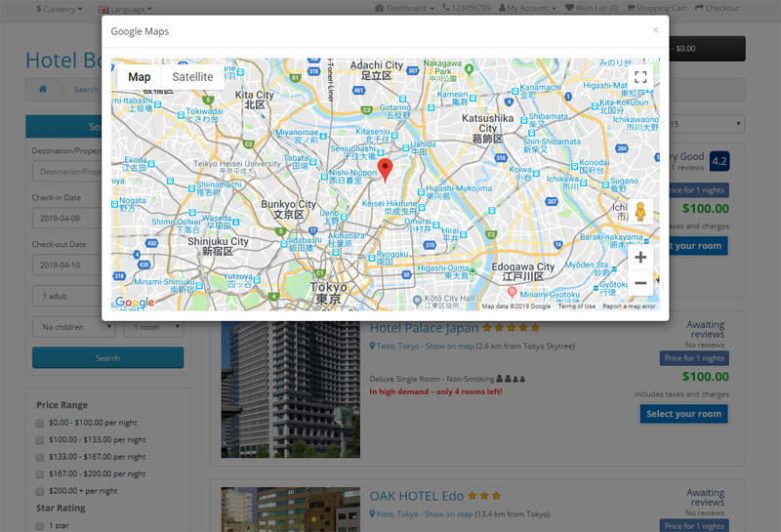
Task: Open the No children dropdown
Action: [74, 327]
